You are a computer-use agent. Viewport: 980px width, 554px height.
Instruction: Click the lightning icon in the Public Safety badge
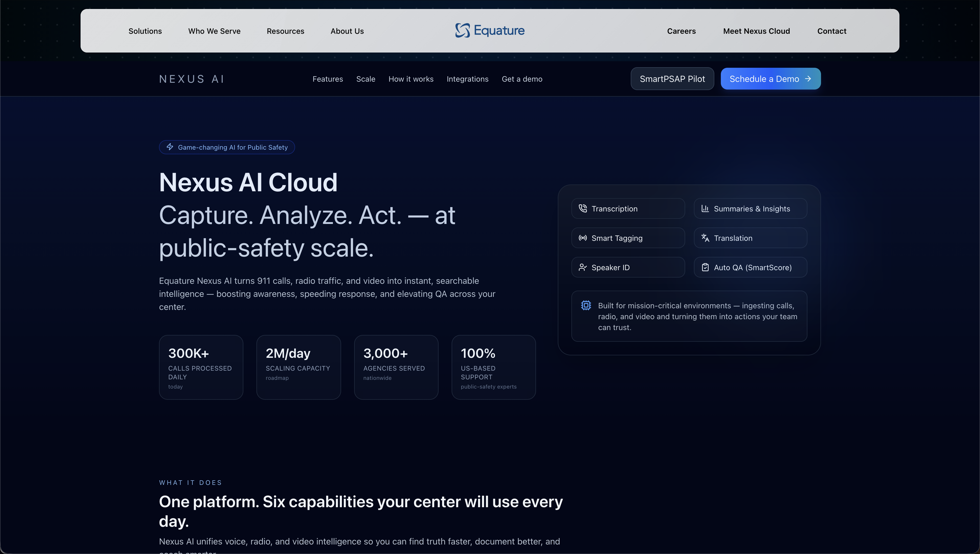pyautogui.click(x=170, y=147)
